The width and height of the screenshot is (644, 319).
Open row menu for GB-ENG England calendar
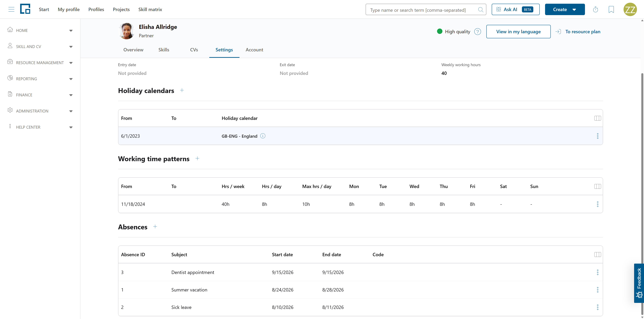598,136
